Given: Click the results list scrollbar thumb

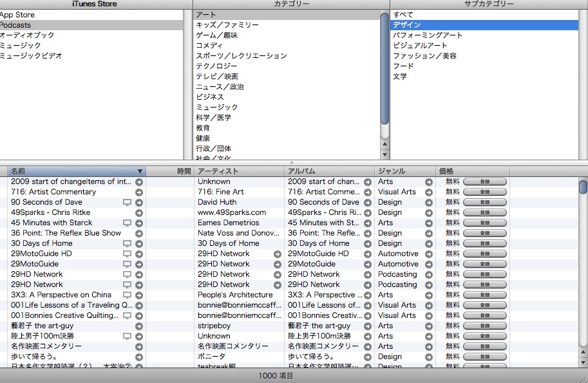Looking at the screenshot, I should pos(583,187).
